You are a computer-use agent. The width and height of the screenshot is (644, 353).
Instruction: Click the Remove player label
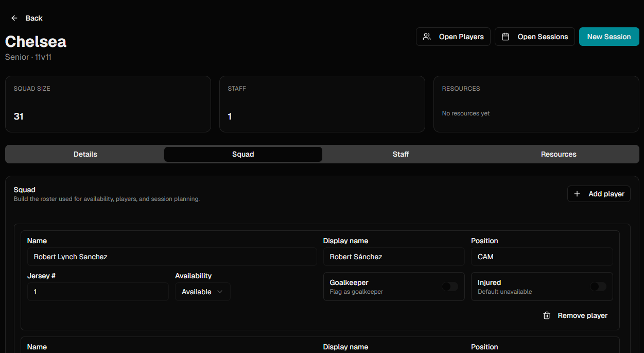tap(582, 315)
